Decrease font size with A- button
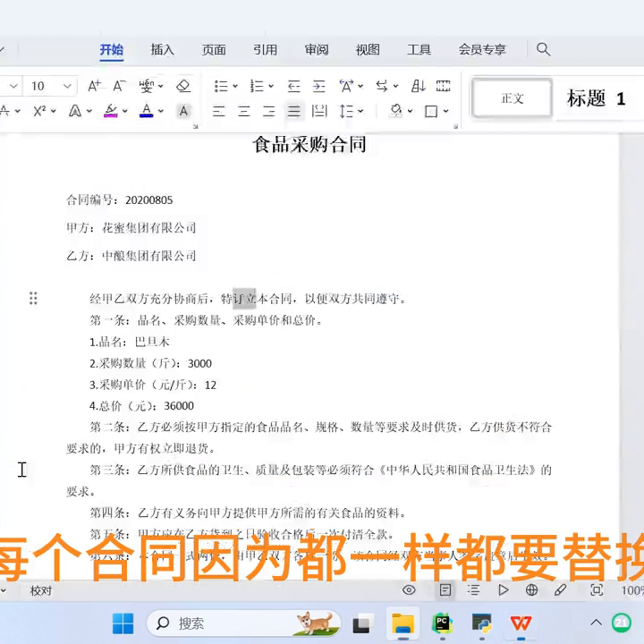The image size is (644, 644). click(119, 86)
